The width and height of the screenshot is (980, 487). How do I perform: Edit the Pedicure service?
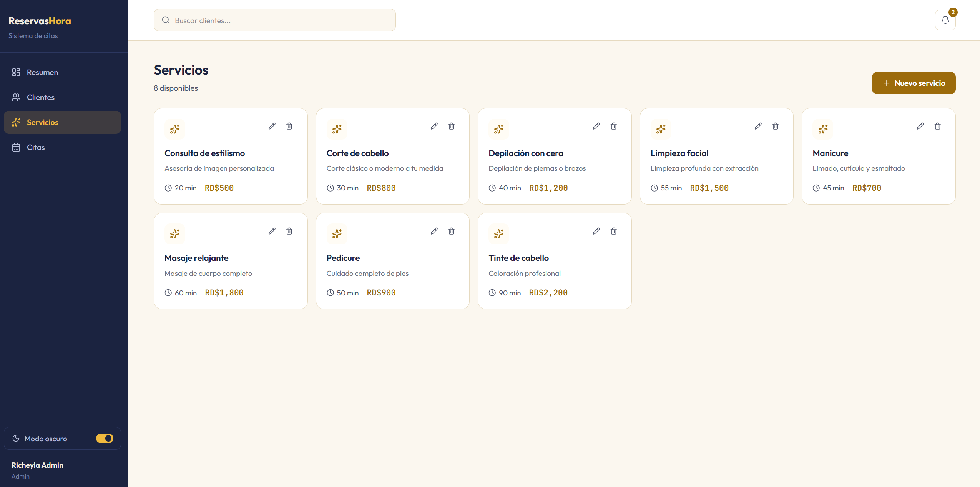pos(434,231)
